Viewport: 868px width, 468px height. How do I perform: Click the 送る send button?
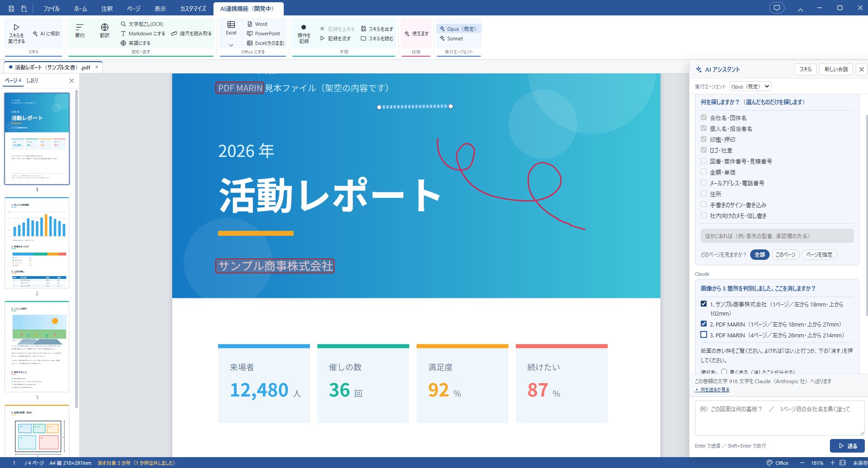tap(847, 446)
